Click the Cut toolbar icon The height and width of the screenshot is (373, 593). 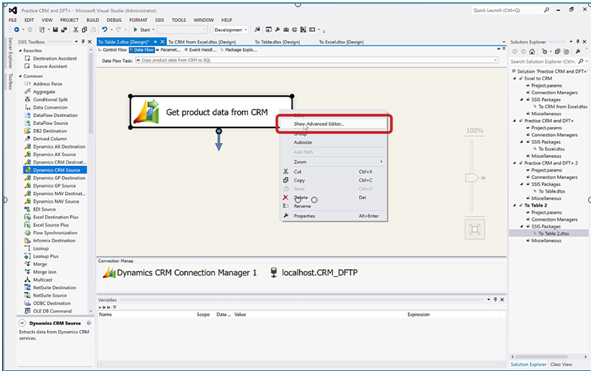coord(76,30)
